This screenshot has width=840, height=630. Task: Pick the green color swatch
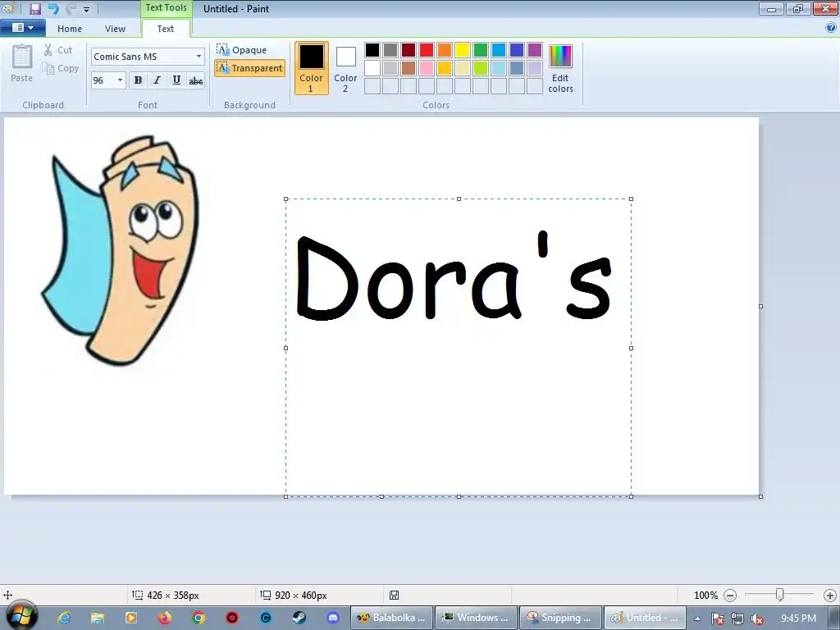(481, 50)
